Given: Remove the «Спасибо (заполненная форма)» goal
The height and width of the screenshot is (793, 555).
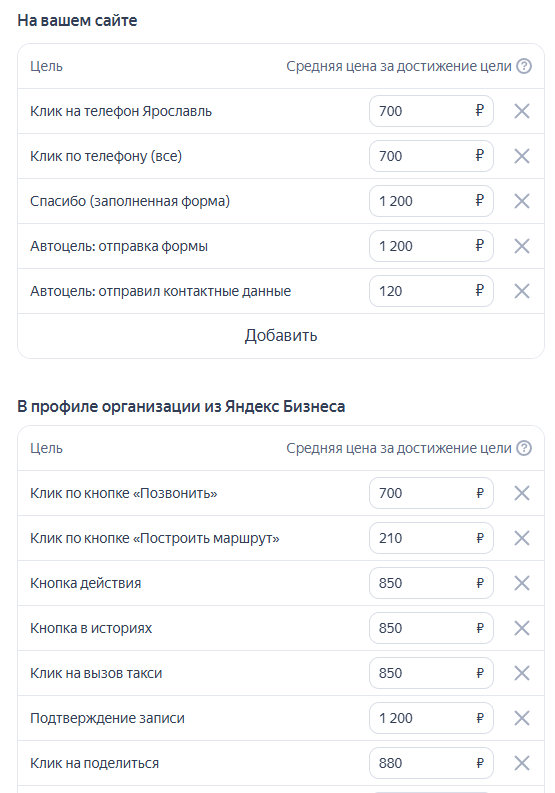Looking at the screenshot, I should pos(522,201).
